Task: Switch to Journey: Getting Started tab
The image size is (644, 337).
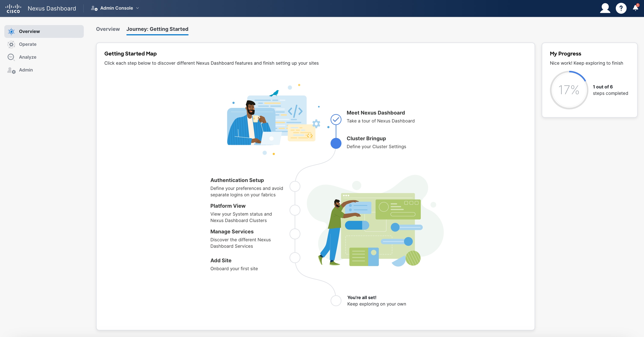Action: [157, 29]
